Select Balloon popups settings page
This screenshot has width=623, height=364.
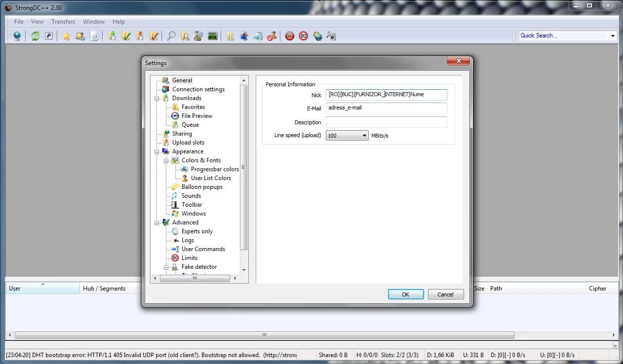point(202,187)
